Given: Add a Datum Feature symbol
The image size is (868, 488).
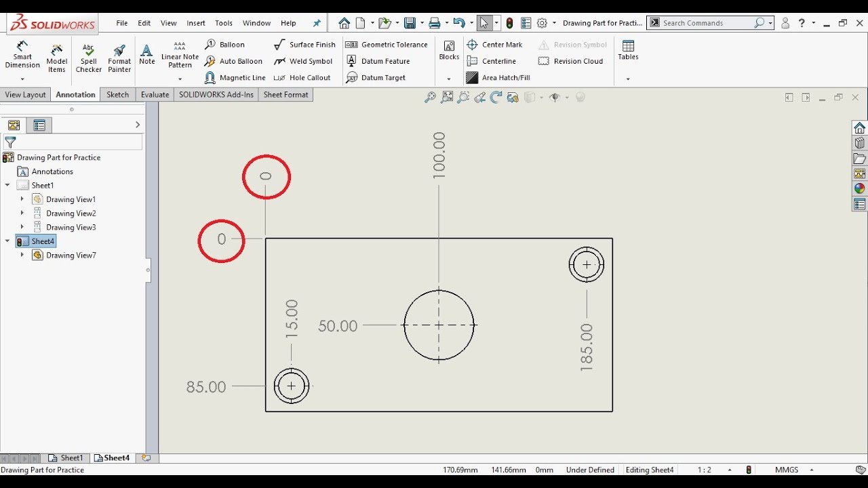Looking at the screenshot, I should pyautogui.click(x=378, y=61).
